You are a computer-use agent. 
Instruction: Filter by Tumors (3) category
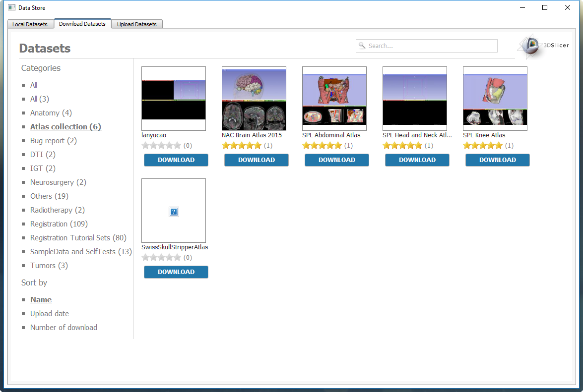pos(49,266)
